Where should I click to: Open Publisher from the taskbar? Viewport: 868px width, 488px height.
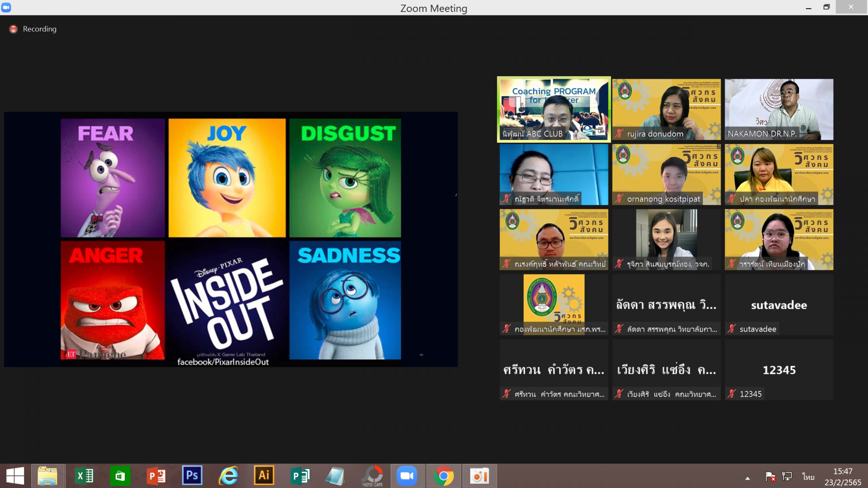tap(300, 476)
